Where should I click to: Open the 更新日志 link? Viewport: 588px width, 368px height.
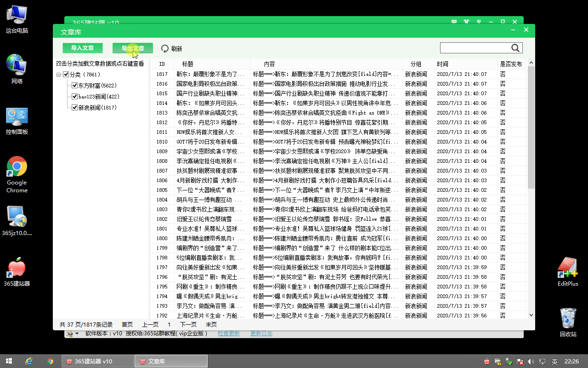(x=261, y=333)
